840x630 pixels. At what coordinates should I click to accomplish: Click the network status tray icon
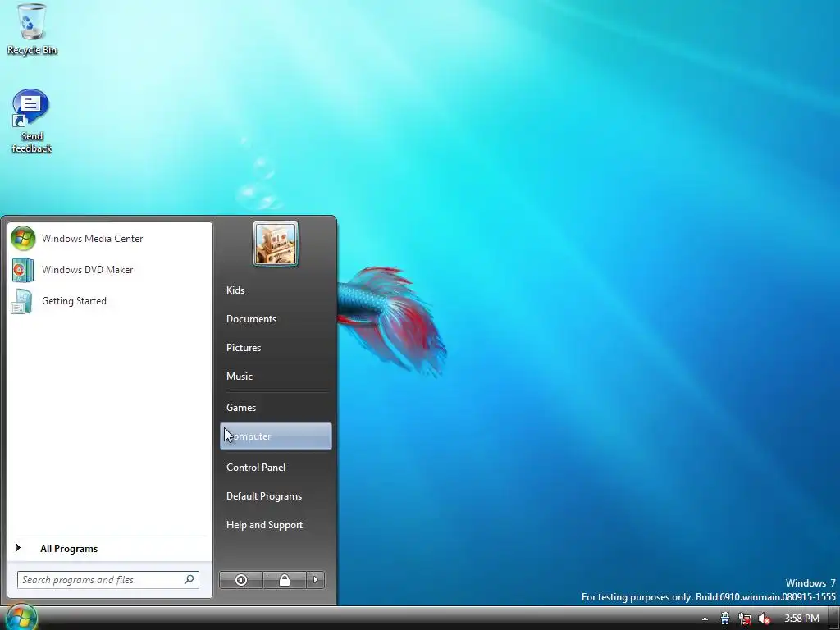tap(745, 619)
